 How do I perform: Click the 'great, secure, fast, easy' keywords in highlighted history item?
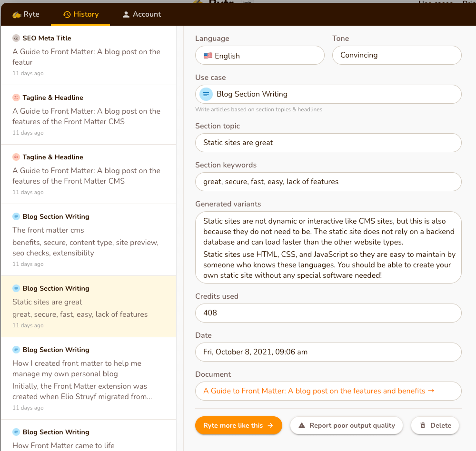80,314
